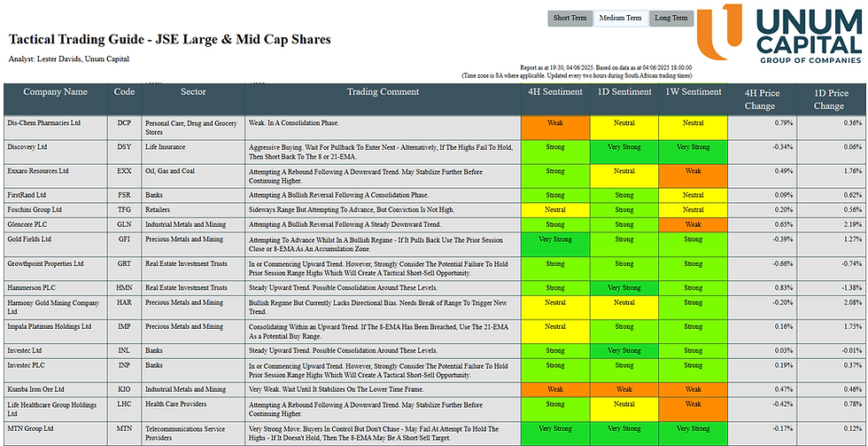
Task: Sort by 1D Price Change header
Action: [x=832, y=99]
